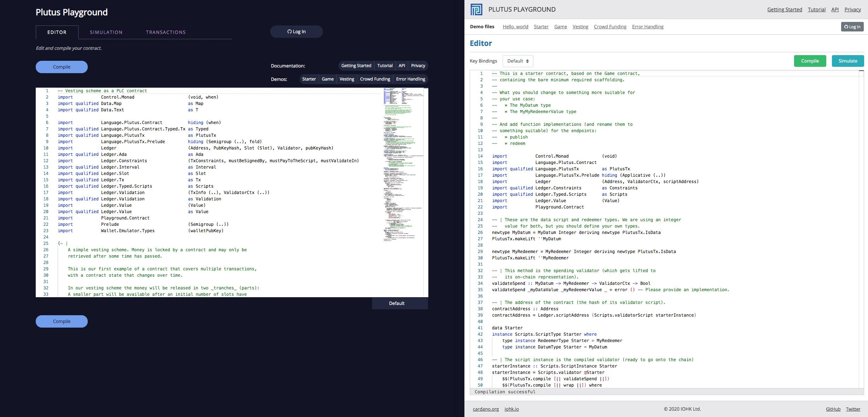Load the Crowd Funding demo button

point(375,79)
